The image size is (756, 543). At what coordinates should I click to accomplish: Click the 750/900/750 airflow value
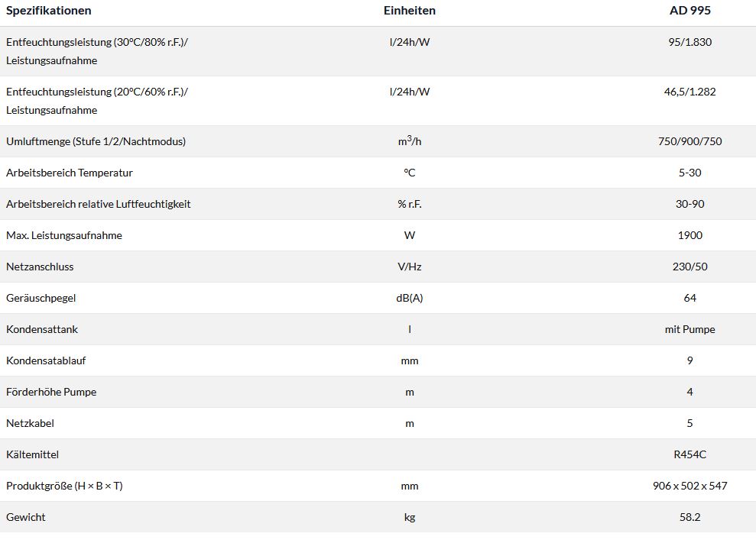click(x=689, y=141)
